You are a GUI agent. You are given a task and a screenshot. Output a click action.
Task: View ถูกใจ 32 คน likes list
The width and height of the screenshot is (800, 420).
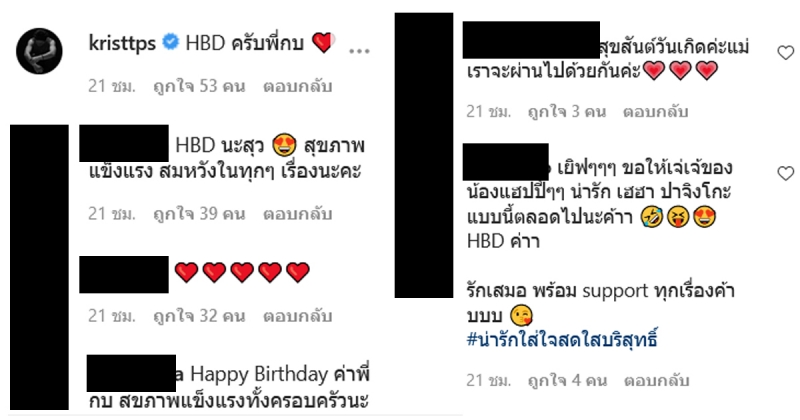pos(199,316)
